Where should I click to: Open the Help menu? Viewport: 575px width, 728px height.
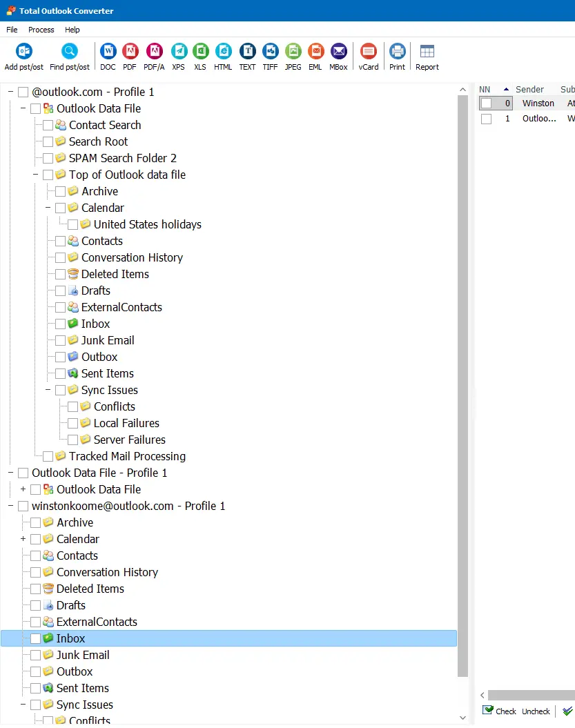coord(72,30)
